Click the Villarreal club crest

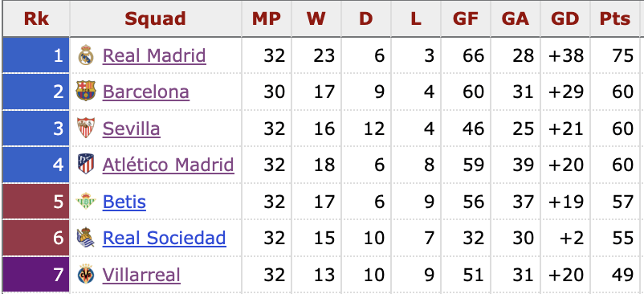pos(86,274)
